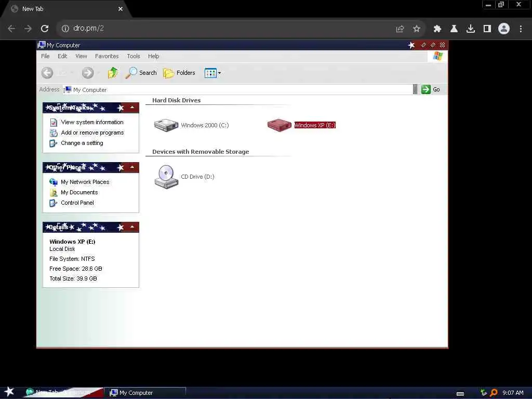Click the keyboard tray icon on the taskbar
The width and height of the screenshot is (532, 399).
(x=460, y=394)
